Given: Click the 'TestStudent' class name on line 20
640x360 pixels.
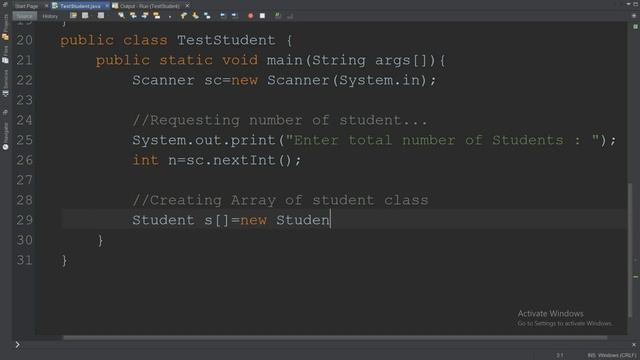Looking at the screenshot, I should (x=226, y=40).
